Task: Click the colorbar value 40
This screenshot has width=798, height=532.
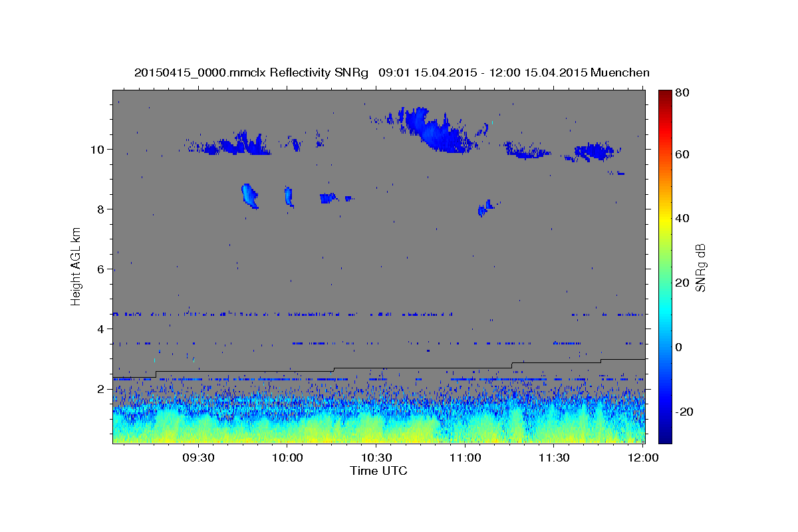Action: click(x=683, y=218)
